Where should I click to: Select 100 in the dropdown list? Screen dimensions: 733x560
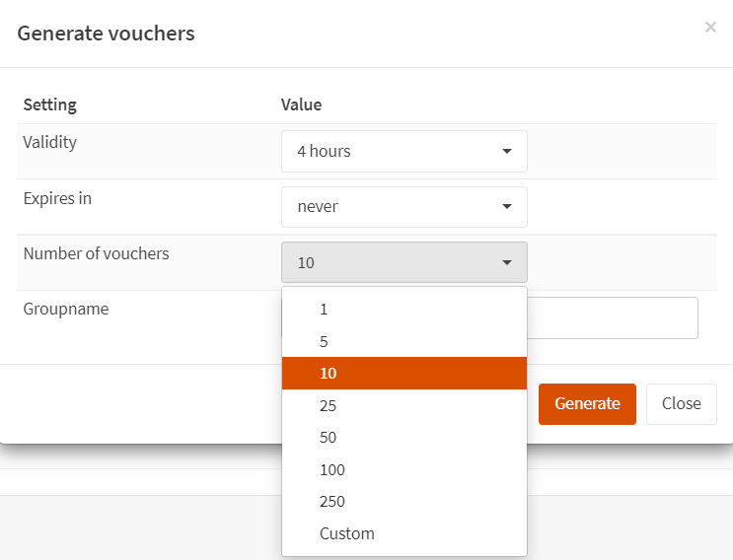coord(403,469)
